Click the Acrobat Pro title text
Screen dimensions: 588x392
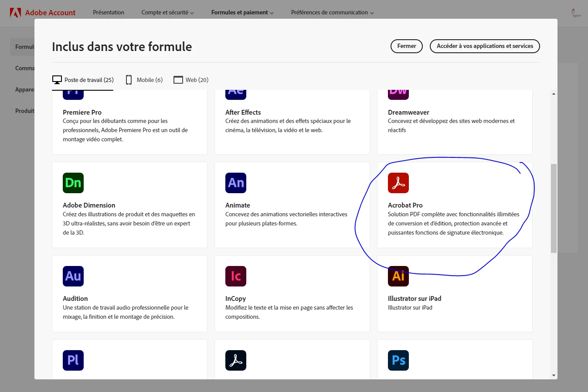[405, 205]
